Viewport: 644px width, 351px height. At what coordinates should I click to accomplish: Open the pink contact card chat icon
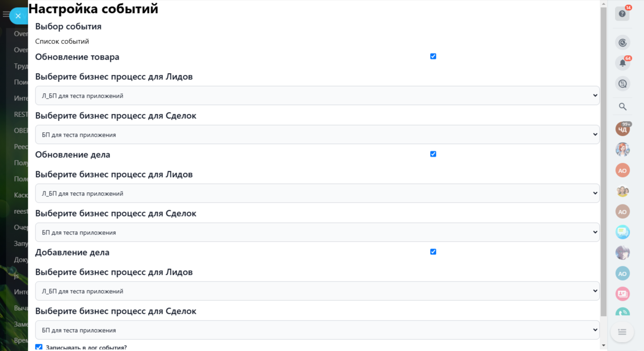click(x=622, y=294)
